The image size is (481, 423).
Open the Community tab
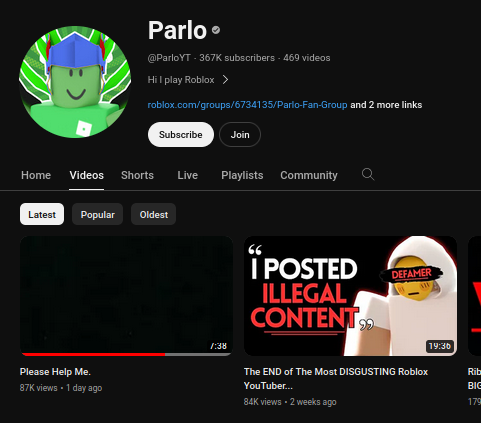[x=309, y=175]
